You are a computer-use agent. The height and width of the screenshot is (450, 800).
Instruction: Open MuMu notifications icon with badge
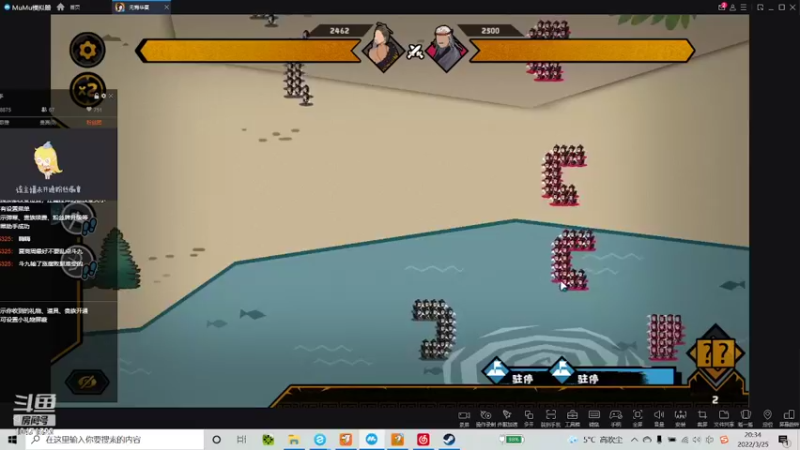point(721,7)
